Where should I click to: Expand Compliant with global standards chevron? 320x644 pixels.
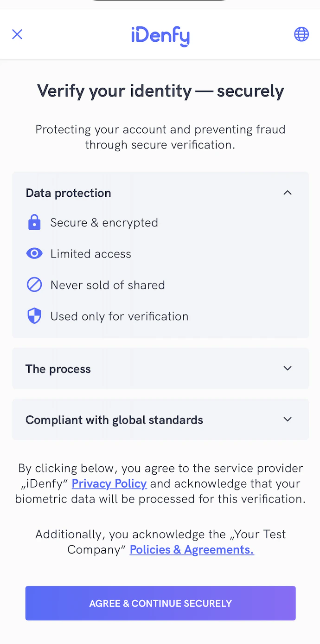(x=288, y=419)
